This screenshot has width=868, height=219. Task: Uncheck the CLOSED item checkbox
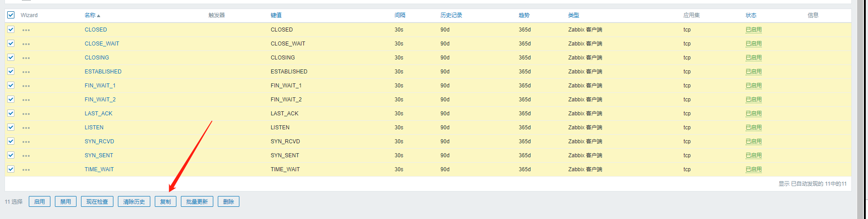tap(11, 29)
